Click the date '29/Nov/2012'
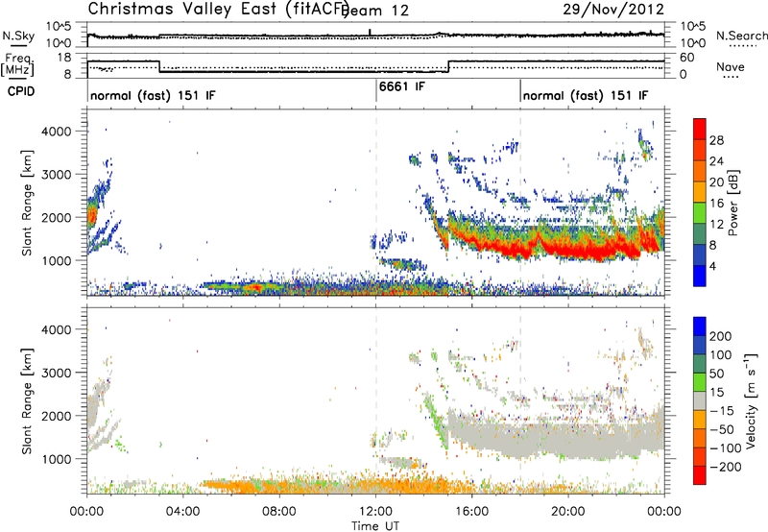Image resolution: width=768 pixels, height=532 pixels. click(x=613, y=9)
